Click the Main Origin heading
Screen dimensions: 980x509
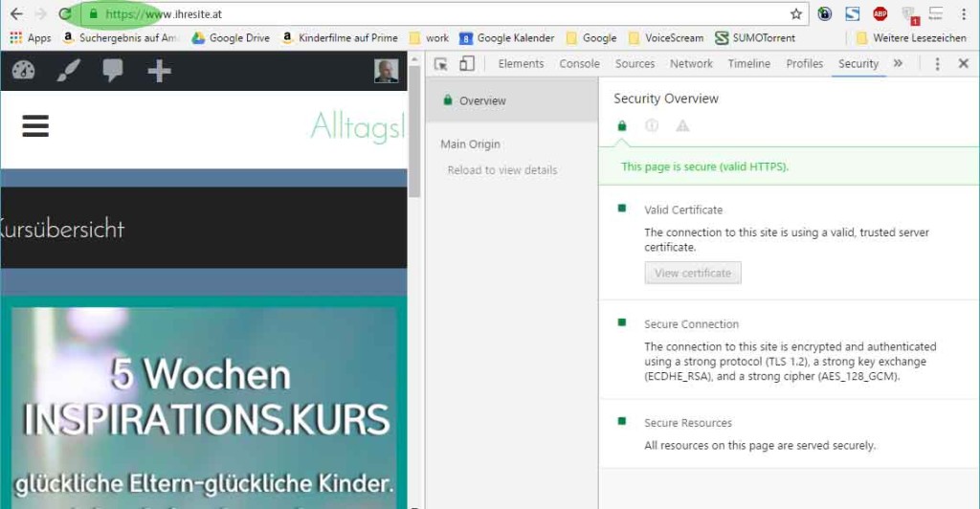pyautogui.click(x=470, y=144)
